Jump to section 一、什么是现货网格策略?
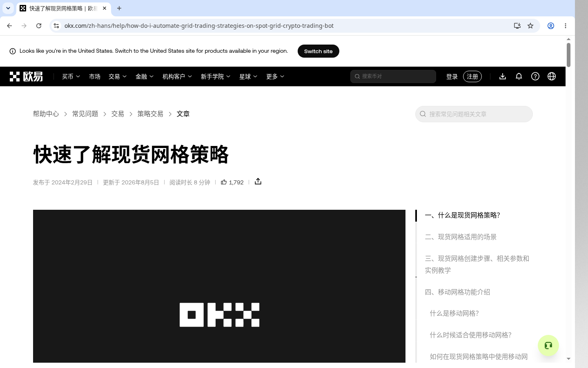 click(x=462, y=215)
